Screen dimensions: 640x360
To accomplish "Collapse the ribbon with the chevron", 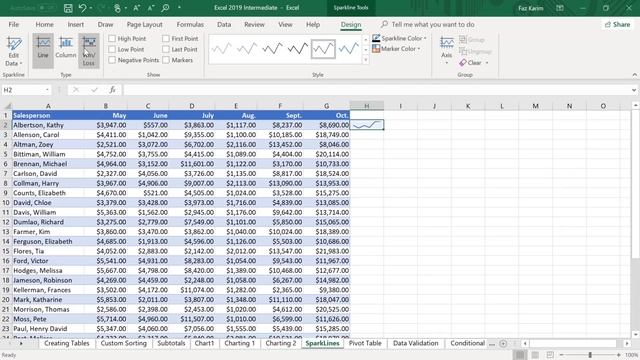I will tap(634, 75).
